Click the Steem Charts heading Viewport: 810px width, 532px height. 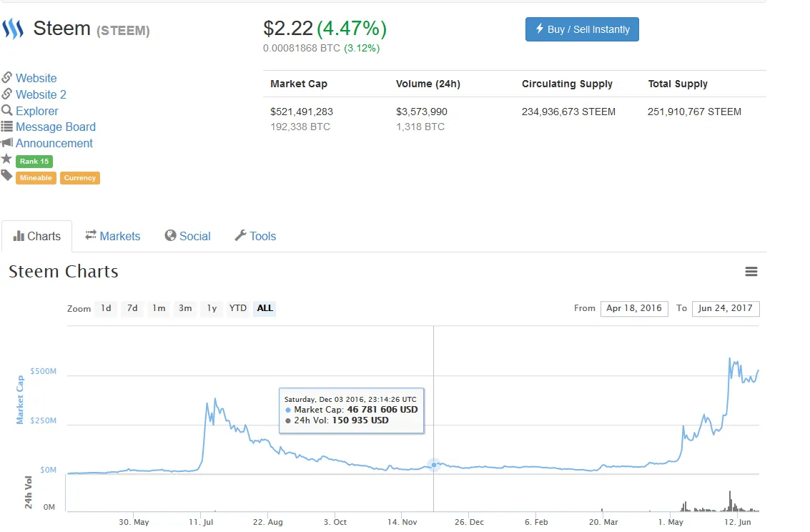click(64, 272)
